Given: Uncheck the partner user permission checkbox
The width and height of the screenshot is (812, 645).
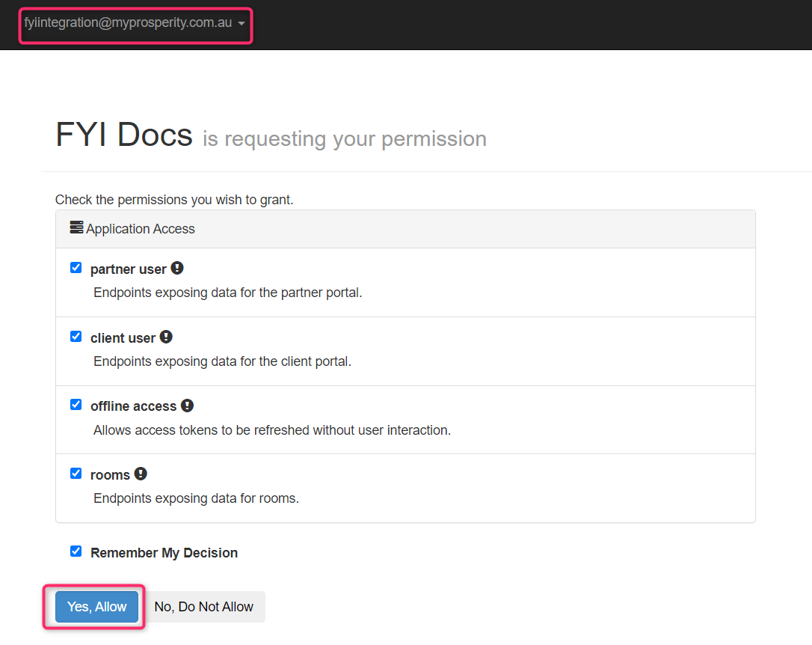Looking at the screenshot, I should click(76, 268).
